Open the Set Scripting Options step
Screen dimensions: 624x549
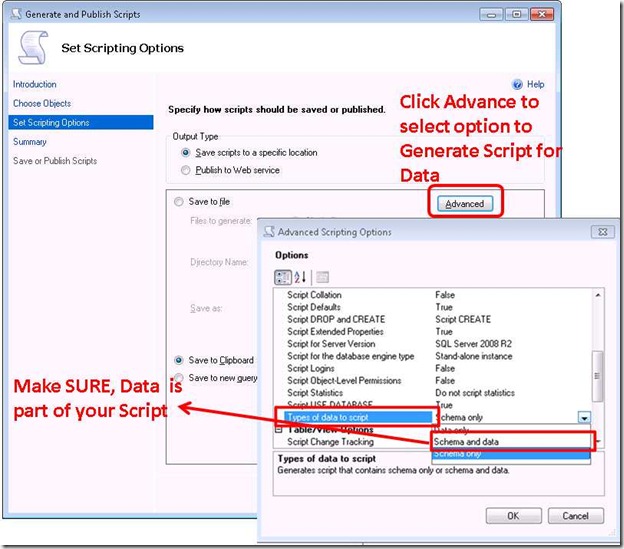click(81, 123)
